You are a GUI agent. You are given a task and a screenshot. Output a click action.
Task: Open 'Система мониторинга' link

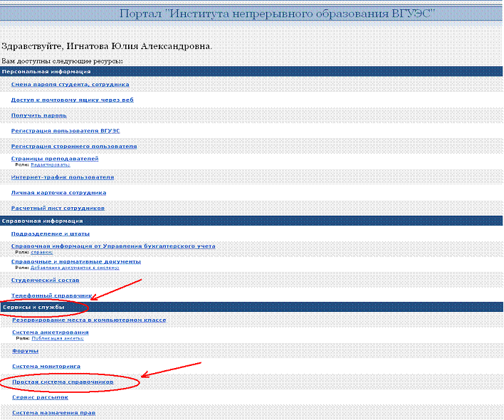point(46,366)
